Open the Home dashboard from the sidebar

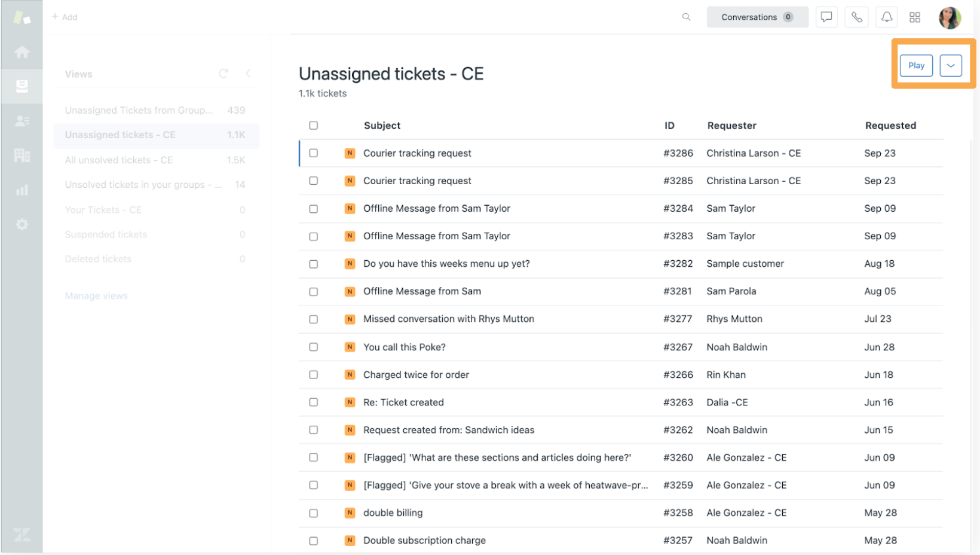click(22, 51)
